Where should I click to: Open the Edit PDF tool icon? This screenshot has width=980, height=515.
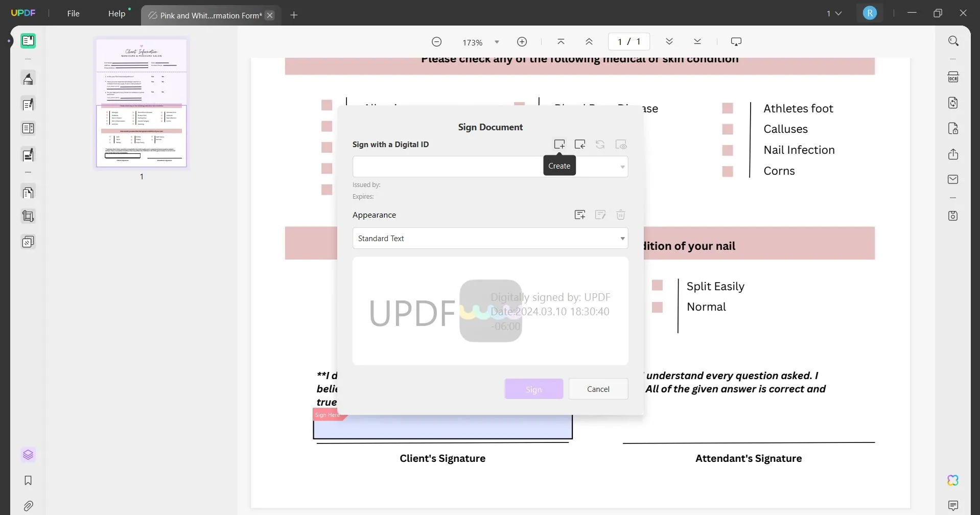(x=28, y=104)
